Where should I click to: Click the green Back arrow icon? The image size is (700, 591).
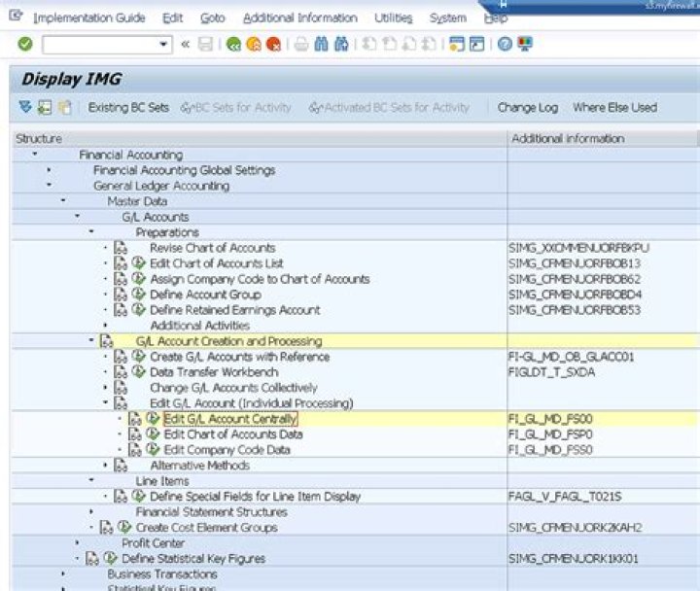pyautogui.click(x=233, y=45)
